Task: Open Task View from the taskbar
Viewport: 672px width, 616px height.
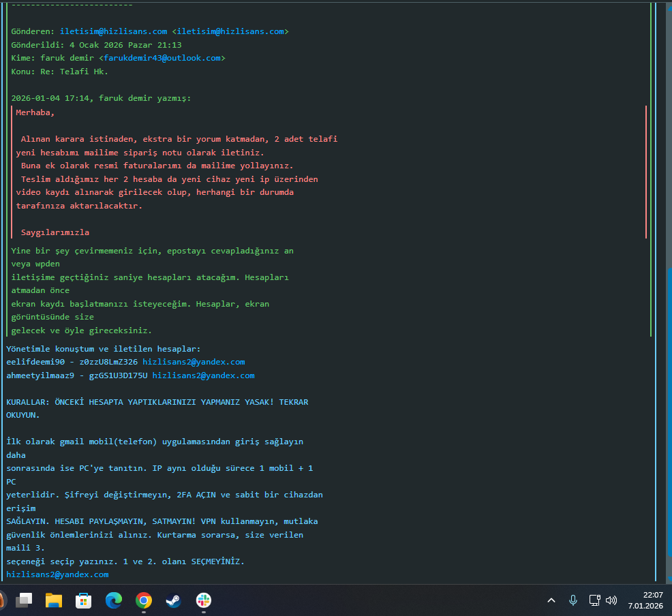Action: click(x=24, y=600)
